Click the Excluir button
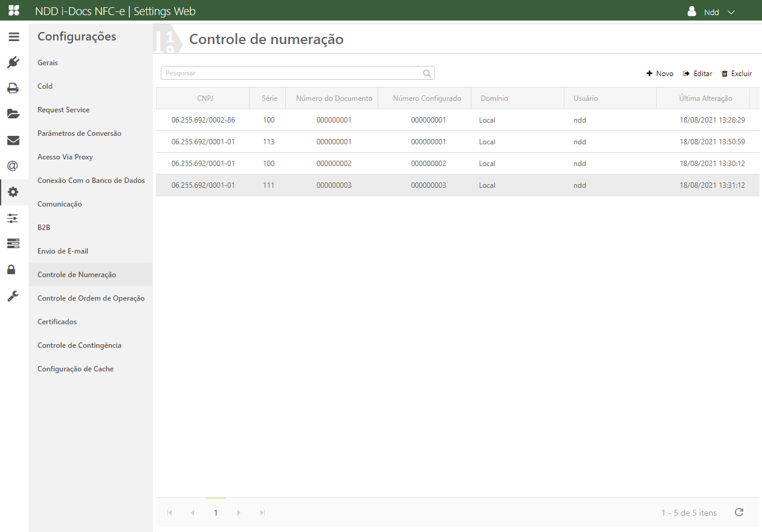762x532 pixels. coord(737,74)
